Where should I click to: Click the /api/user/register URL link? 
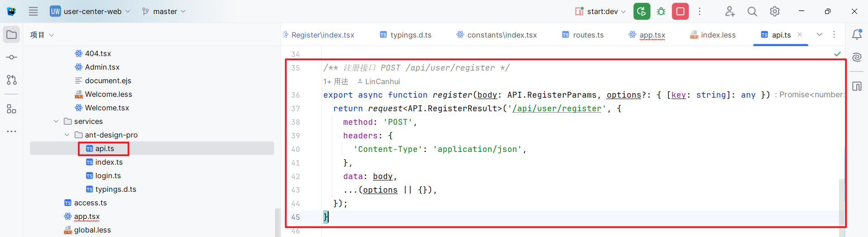(557, 109)
